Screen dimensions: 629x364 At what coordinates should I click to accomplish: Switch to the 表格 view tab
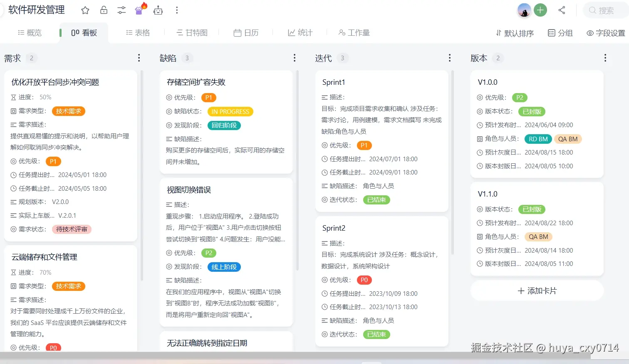click(138, 32)
